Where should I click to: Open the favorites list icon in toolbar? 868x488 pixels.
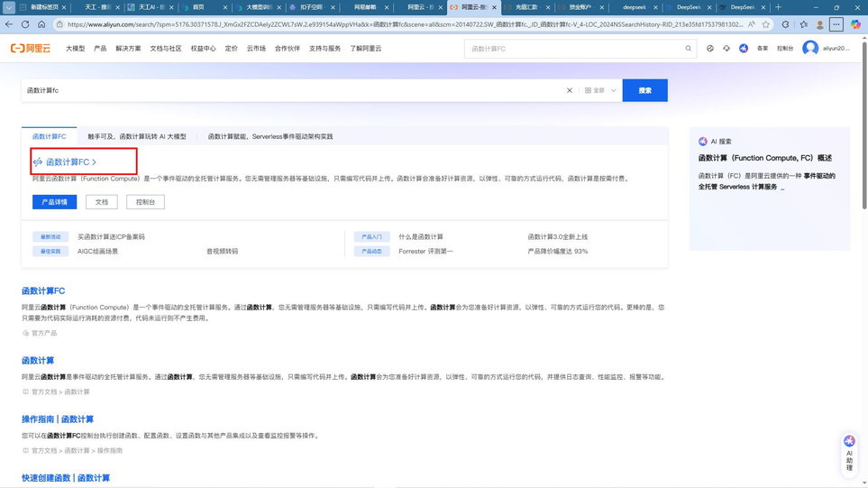(x=804, y=24)
